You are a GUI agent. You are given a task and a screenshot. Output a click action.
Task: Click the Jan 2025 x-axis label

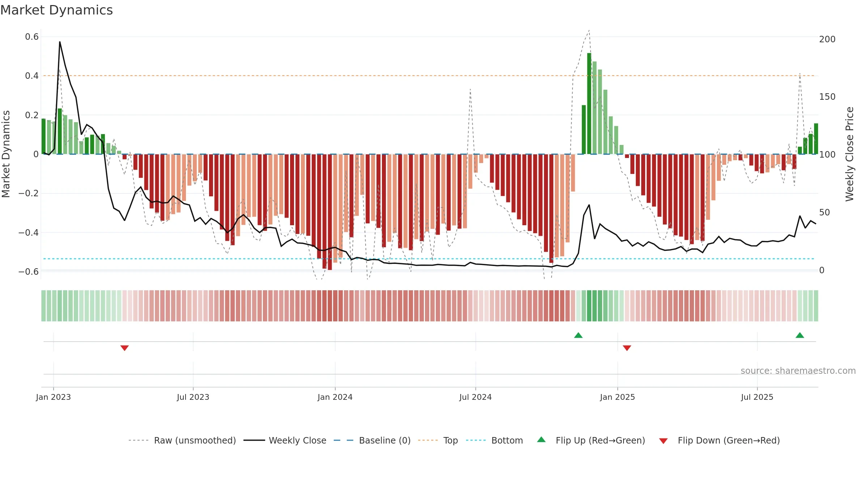[x=618, y=397]
